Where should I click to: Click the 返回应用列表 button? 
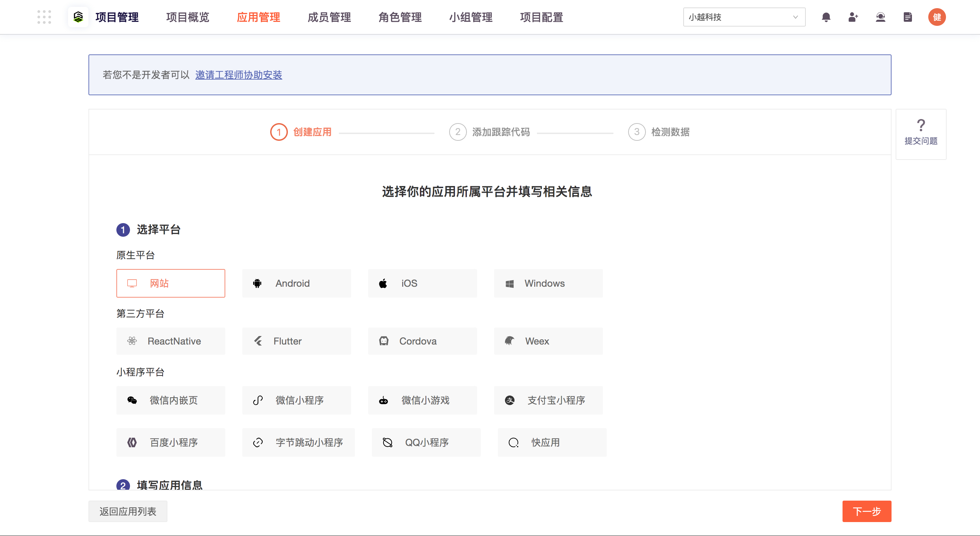pyautogui.click(x=128, y=511)
